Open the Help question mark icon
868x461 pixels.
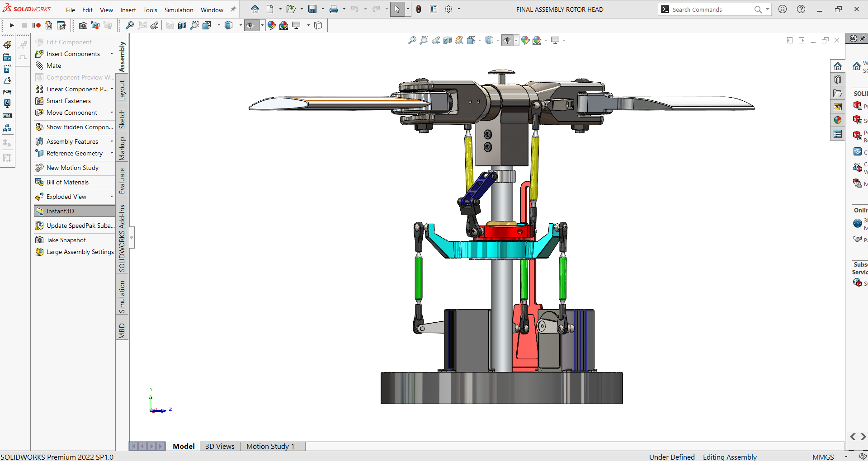pos(801,9)
